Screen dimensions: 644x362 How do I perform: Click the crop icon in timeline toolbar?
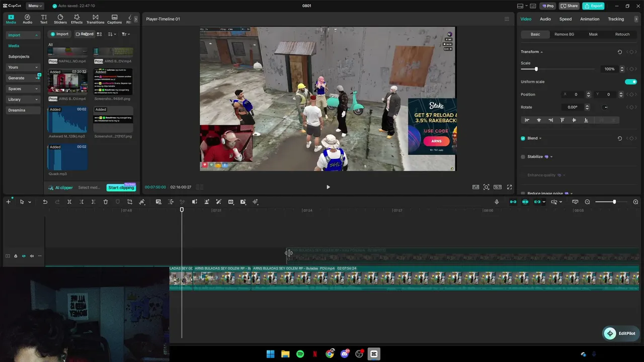tap(130, 202)
